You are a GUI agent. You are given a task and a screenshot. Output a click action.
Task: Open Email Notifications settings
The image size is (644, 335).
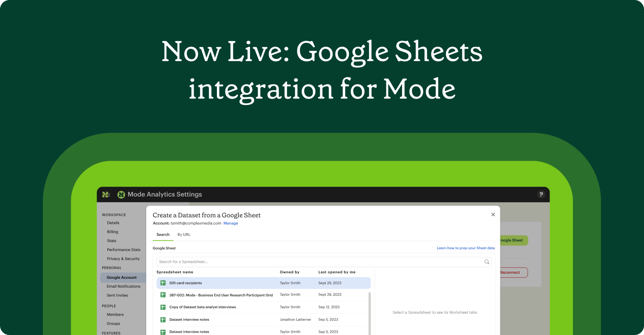point(123,286)
